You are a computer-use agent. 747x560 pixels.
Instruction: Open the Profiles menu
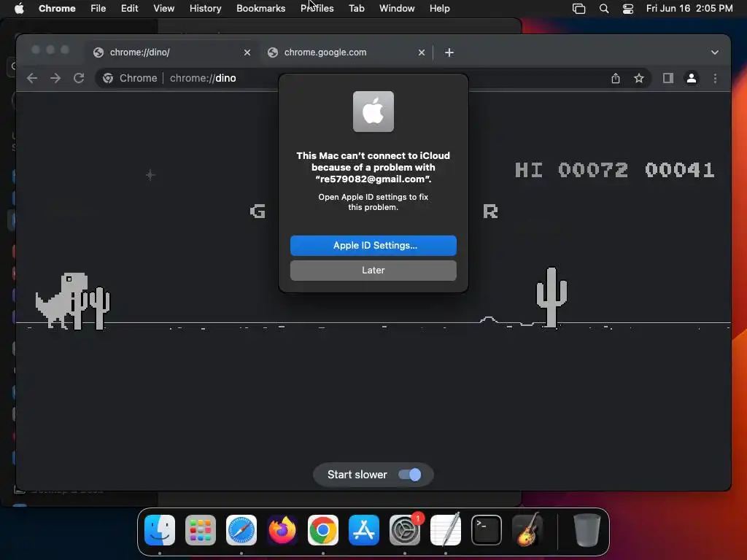[x=317, y=8]
